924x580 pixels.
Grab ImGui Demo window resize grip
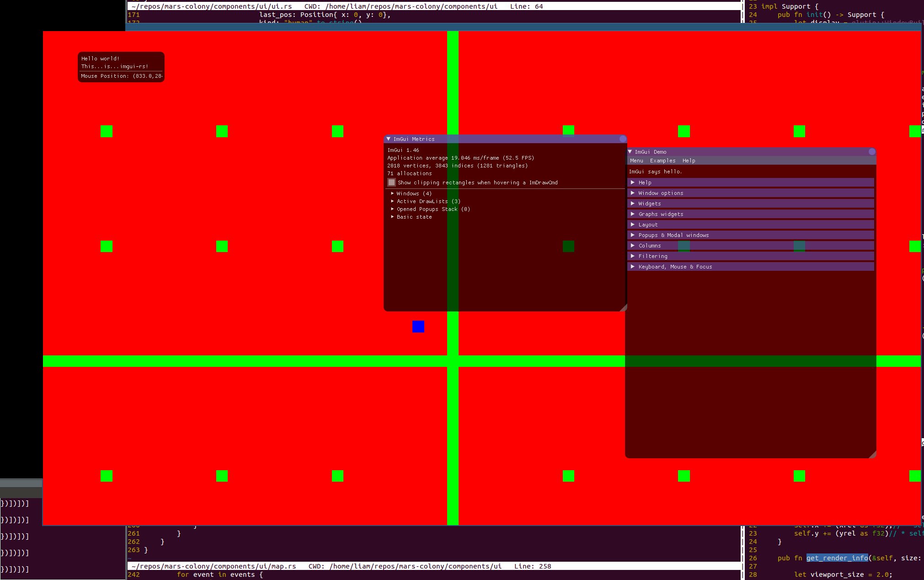point(873,455)
